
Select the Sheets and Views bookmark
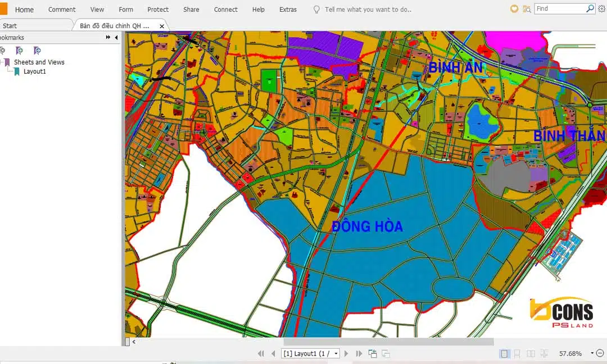[x=39, y=62]
